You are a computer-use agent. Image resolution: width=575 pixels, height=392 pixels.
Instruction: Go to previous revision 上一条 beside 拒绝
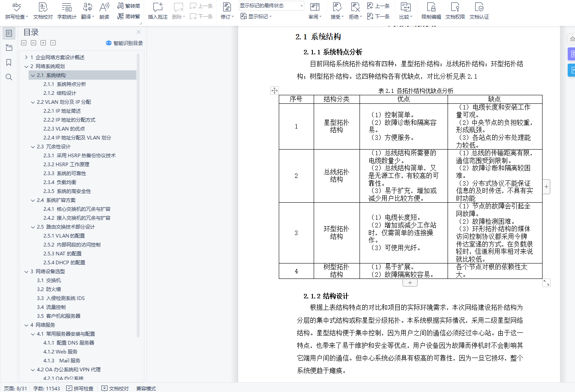(378, 6)
